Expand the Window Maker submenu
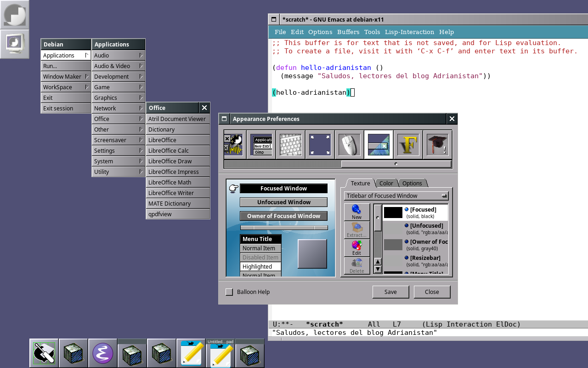The width and height of the screenshot is (588, 368). coord(65,76)
